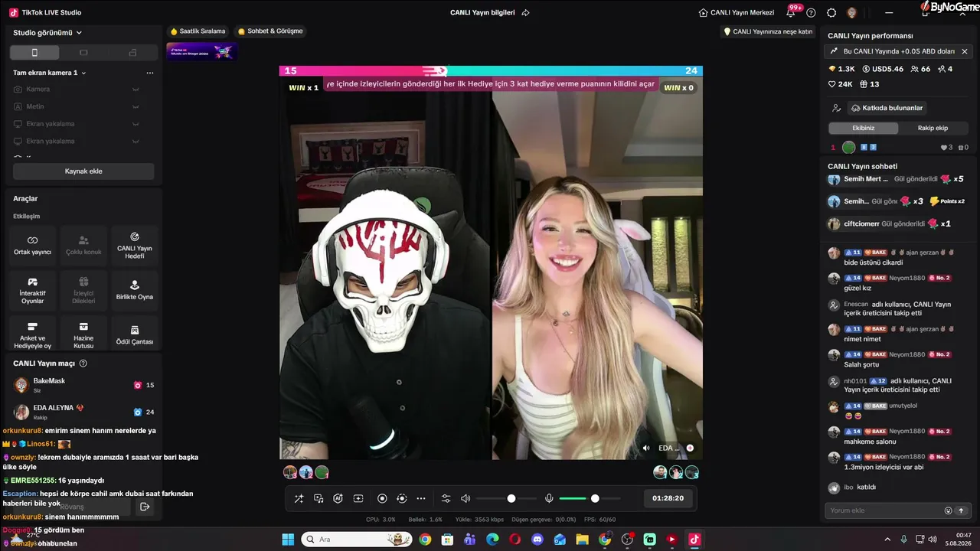The width and height of the screenshot is (980, 551).
Task: Open İnteraktif Oyunlar tool
Action: coord(32,290)
